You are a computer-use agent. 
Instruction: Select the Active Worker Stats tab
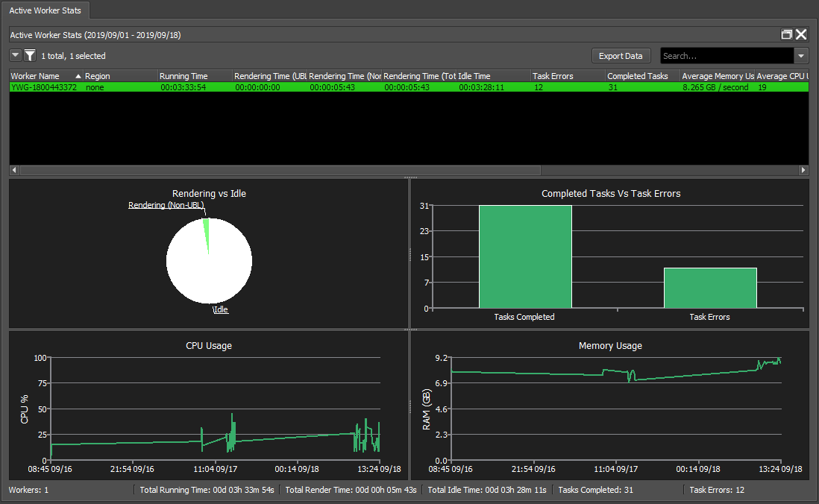pos(45,10)
